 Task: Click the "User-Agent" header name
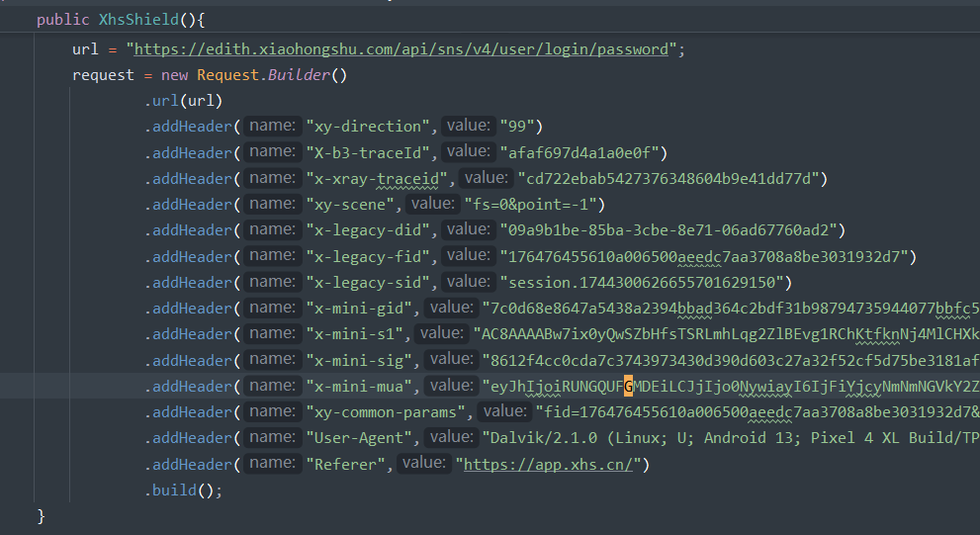click(359, 437)
